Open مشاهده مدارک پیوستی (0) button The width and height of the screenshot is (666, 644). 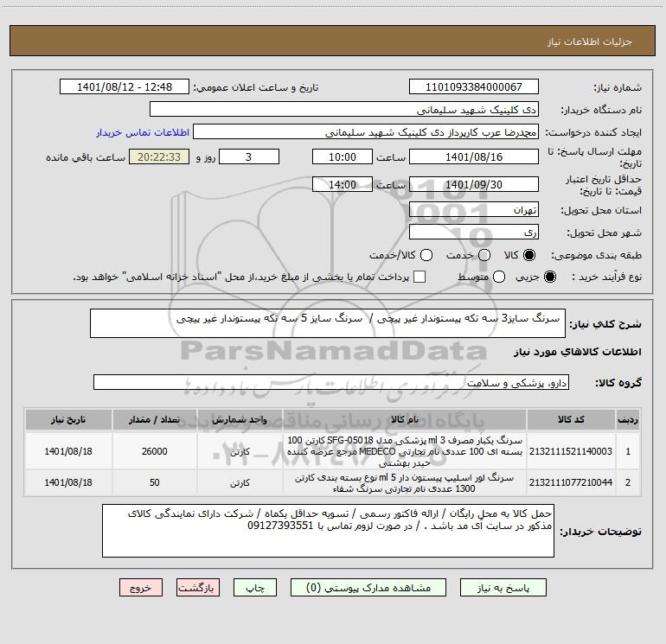coord(368,588)
